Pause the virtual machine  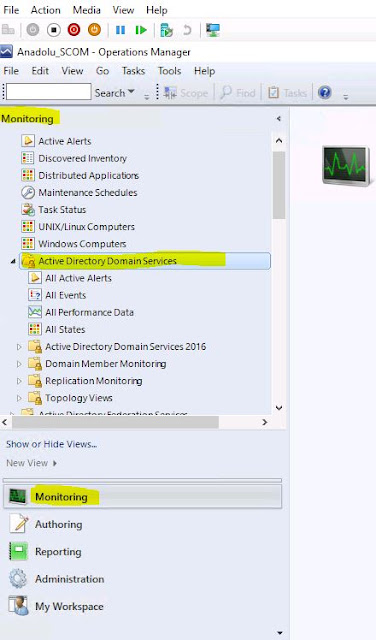(120, 30)
